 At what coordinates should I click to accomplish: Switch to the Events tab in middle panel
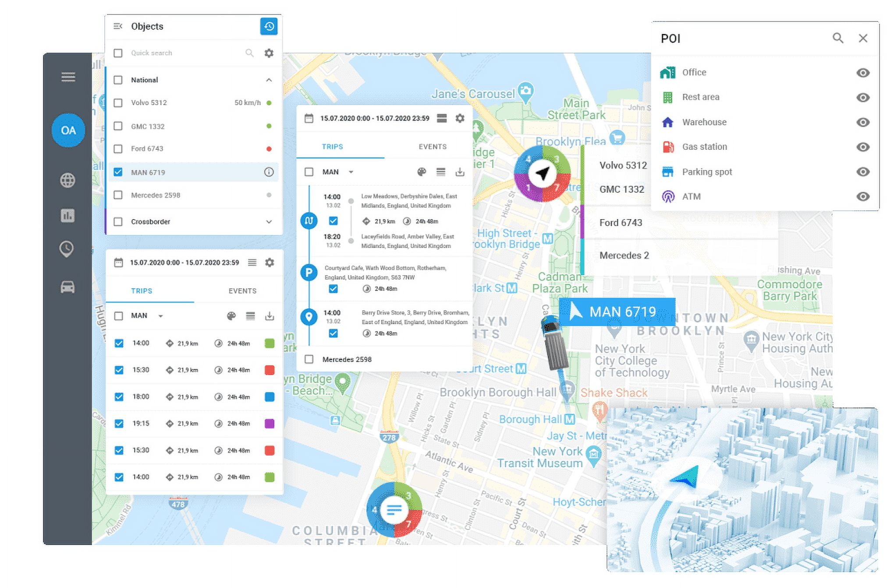[432, 147]
